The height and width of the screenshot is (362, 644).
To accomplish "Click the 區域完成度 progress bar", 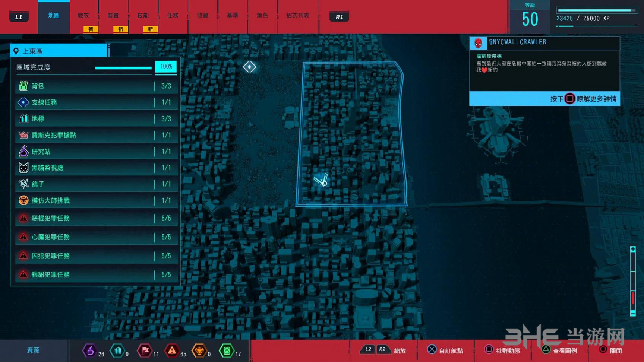I will (x=123, y=68).
